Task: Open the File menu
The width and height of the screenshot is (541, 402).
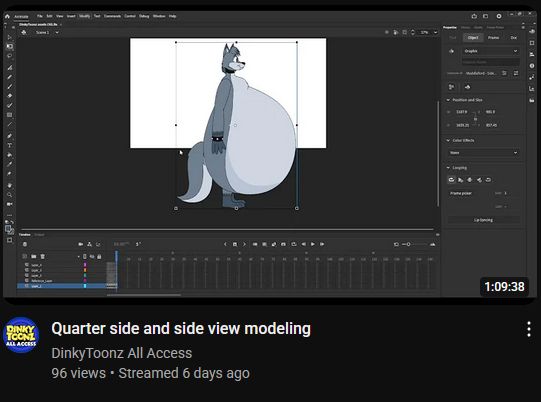Action: click(40, 16)
